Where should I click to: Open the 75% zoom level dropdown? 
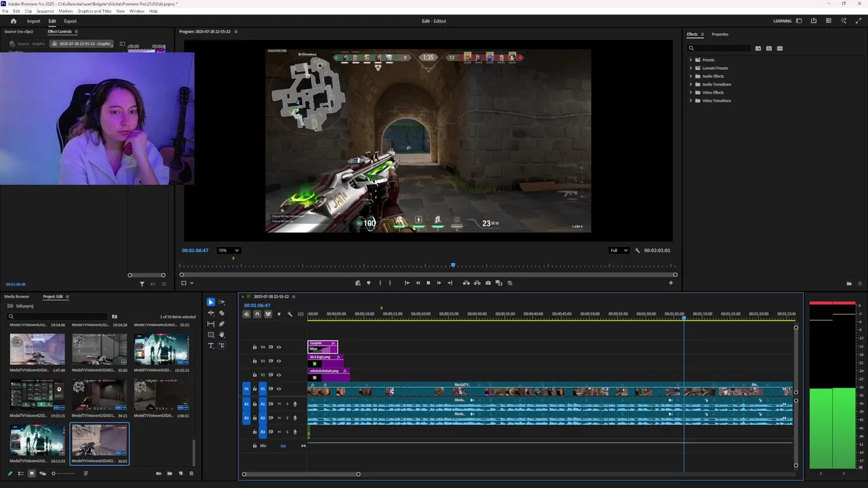(x=228, y=250)
